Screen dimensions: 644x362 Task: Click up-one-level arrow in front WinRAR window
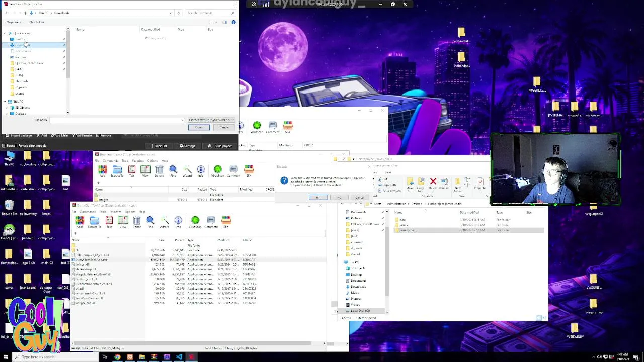pos(75,233)
